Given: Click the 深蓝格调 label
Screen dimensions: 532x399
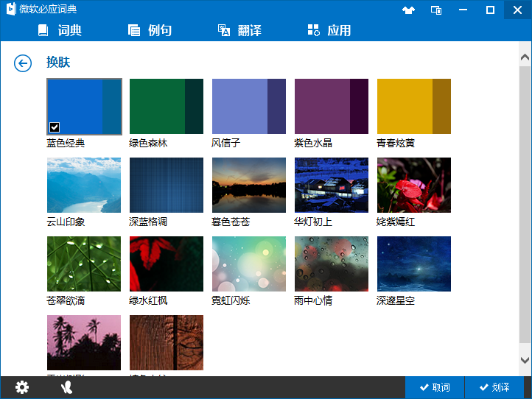Looking at the screenshot, I should click(148, 222).
